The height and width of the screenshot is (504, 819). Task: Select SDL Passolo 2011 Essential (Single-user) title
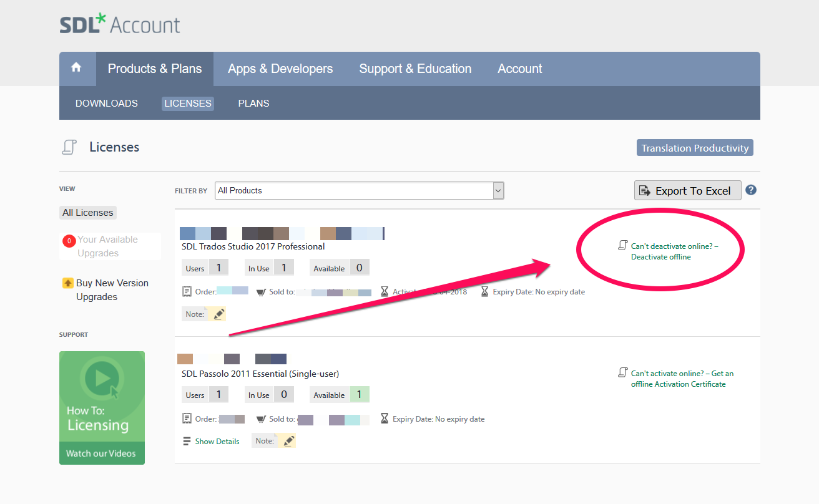(260, 374)
